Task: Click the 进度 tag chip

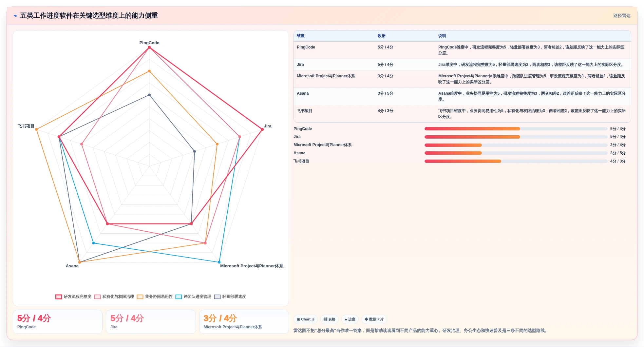Action: [350, 319]
